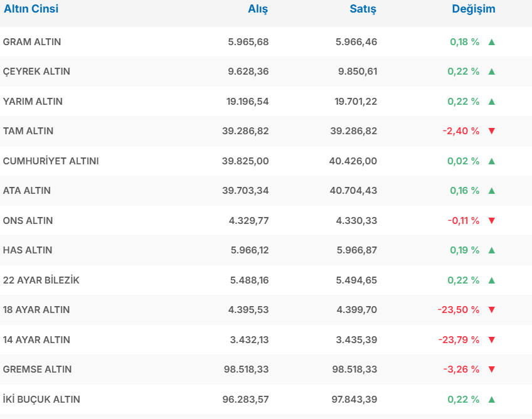Open the CUMHURİYET ALTINI link
Image resolution: width=532 pixels, height=419 pixels.
coord(51,161)
